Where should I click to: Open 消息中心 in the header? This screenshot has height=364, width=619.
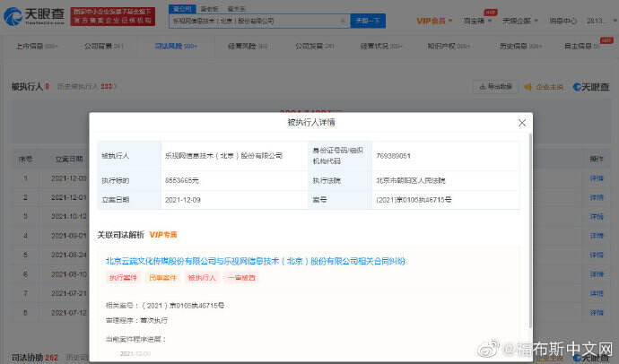click(563, 21)
